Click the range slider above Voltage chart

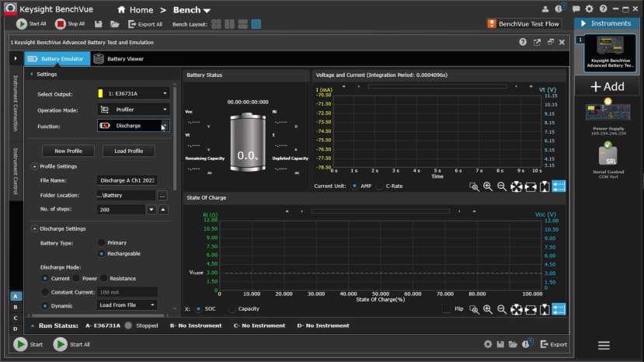(437, 86)
